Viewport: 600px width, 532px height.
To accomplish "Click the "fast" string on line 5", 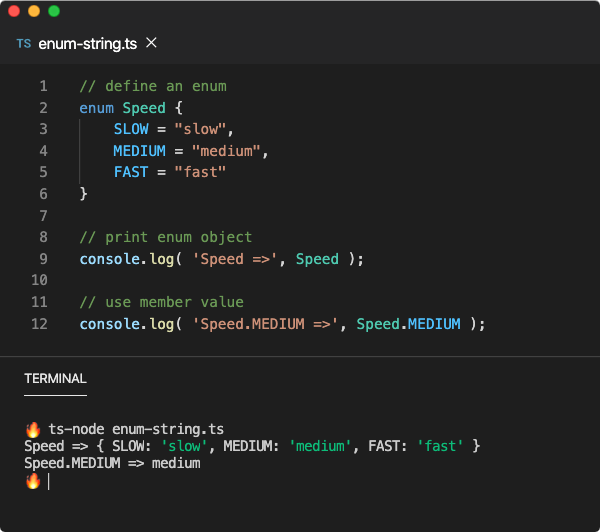I will click(201, 172).
